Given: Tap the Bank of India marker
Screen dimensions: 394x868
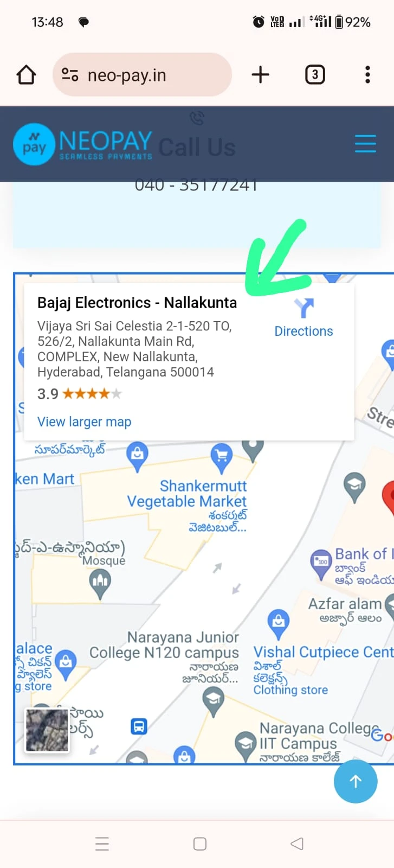Looking at the screenshot, I should pyautogui.click(x=321, y=563).
